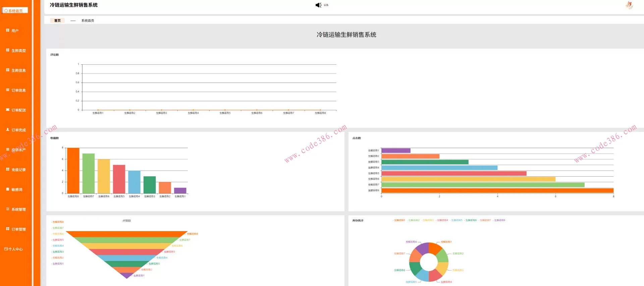The height and width of the screenshot is (286, 644).
Task: Expand the 生鲜信息 sidebar menu
Action: pyautogui.click(x=18, y=70)
